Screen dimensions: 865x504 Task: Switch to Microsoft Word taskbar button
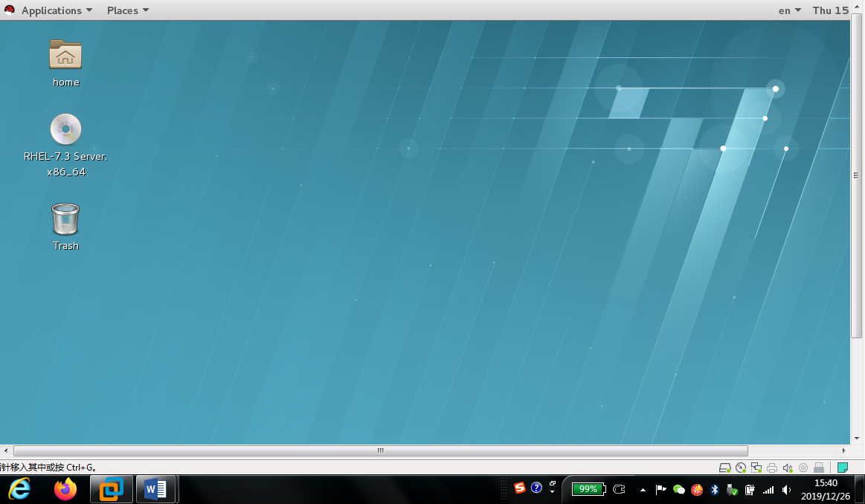(156, 489)
